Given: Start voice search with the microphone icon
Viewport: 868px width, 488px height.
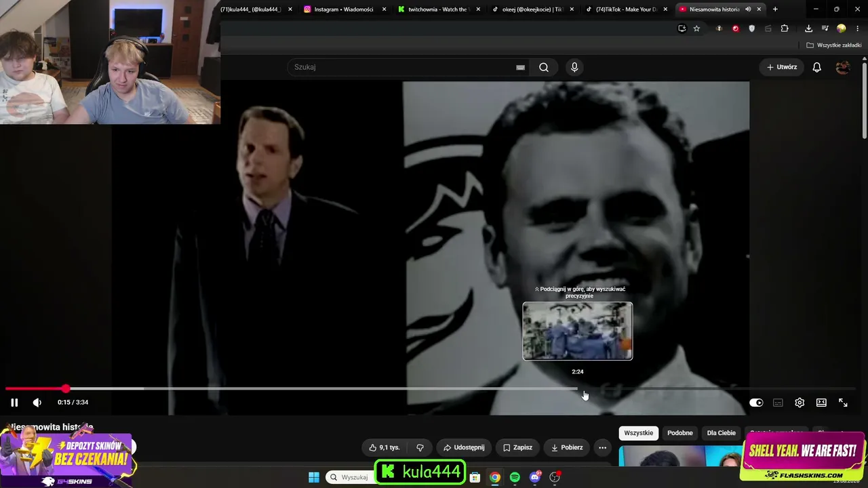Looking at the screenshot, I should pyautogui.click(x=574, y=67).
